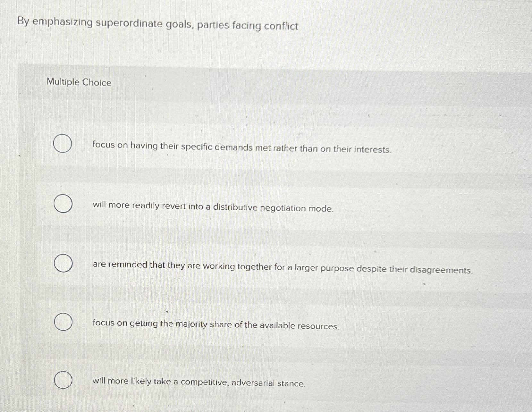
Task: Click the answer about majority share of available resources
Action: click(x=215, y=325)
